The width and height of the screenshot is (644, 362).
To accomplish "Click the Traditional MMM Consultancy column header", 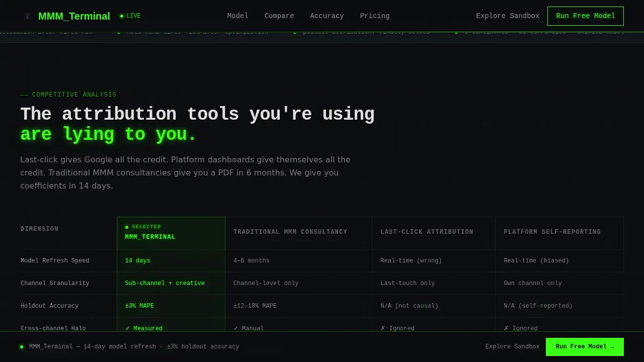I will [x=298, y=233].
